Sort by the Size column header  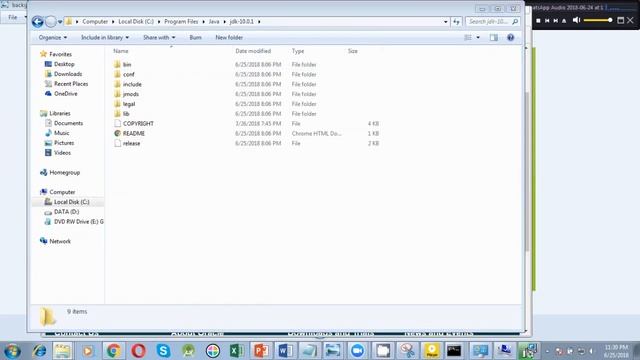coord(353,51)
